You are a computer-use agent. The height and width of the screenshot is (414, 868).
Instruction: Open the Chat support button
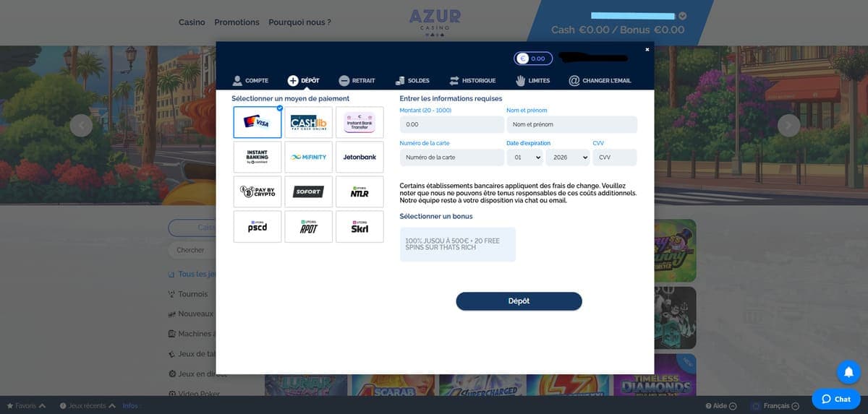836,399
